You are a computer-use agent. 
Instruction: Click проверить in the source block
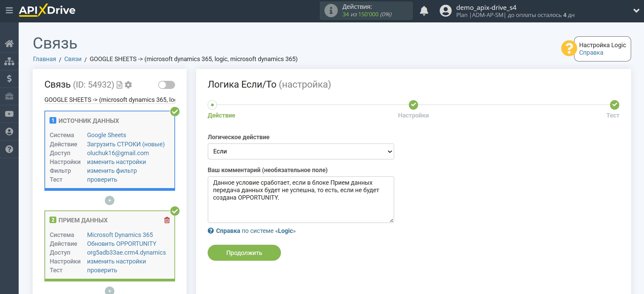point(102,180)
